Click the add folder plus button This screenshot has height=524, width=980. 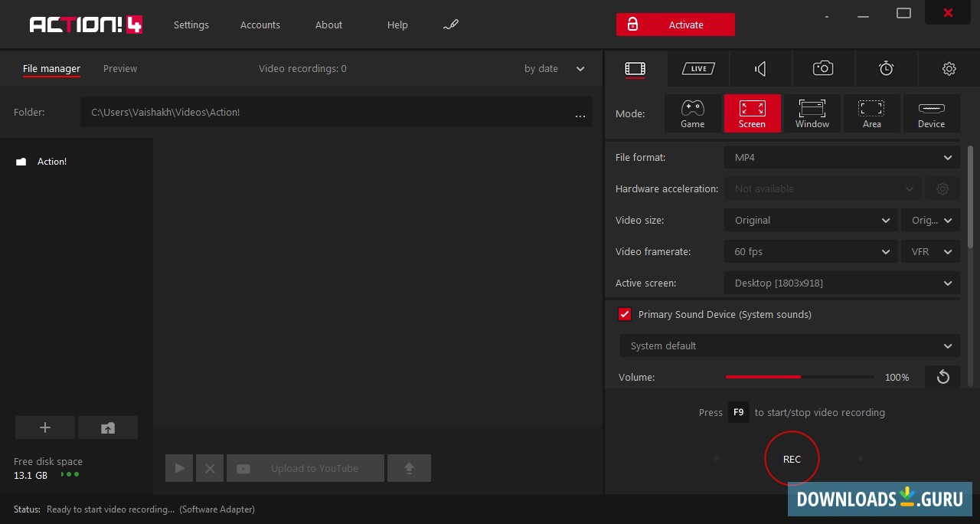45,427
